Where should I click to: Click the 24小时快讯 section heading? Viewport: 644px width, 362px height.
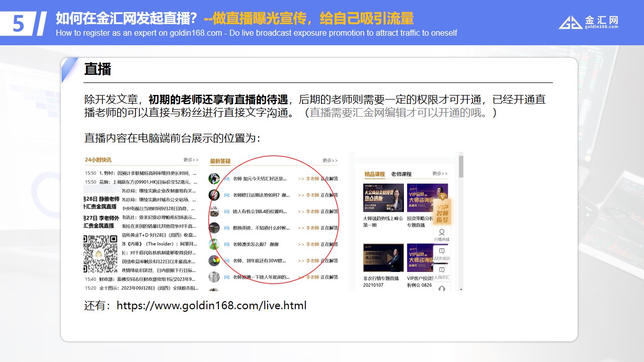coord(98,160)
